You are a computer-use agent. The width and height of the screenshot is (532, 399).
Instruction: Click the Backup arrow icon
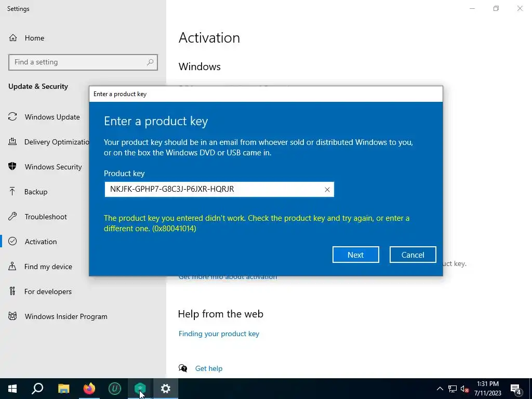[12, 191]
